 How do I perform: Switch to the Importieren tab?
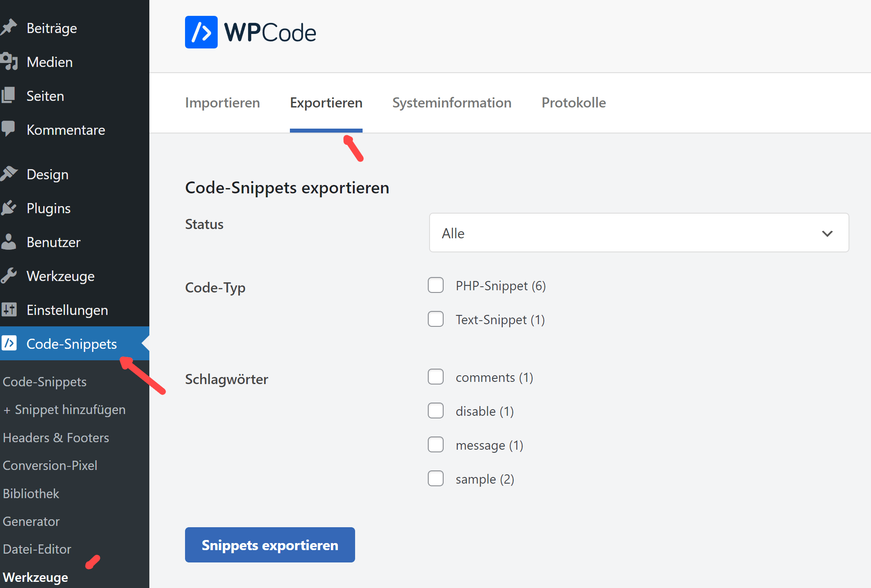click(x=222, y=103)
